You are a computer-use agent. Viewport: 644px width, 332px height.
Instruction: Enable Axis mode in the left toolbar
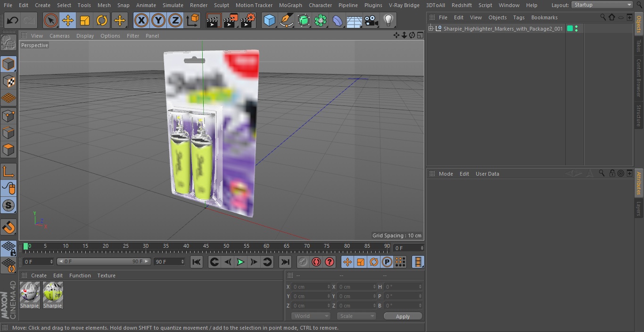[x=8, y=171]
